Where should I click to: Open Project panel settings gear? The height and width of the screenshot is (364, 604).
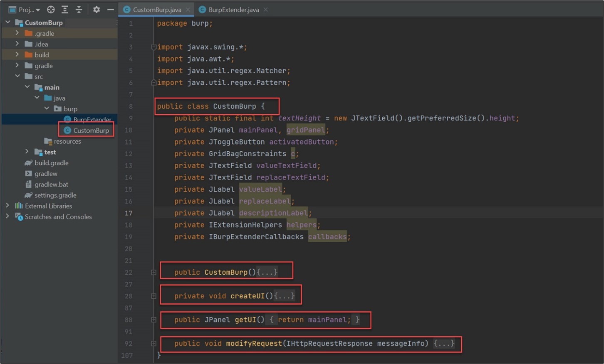click(x=97, y=10)
